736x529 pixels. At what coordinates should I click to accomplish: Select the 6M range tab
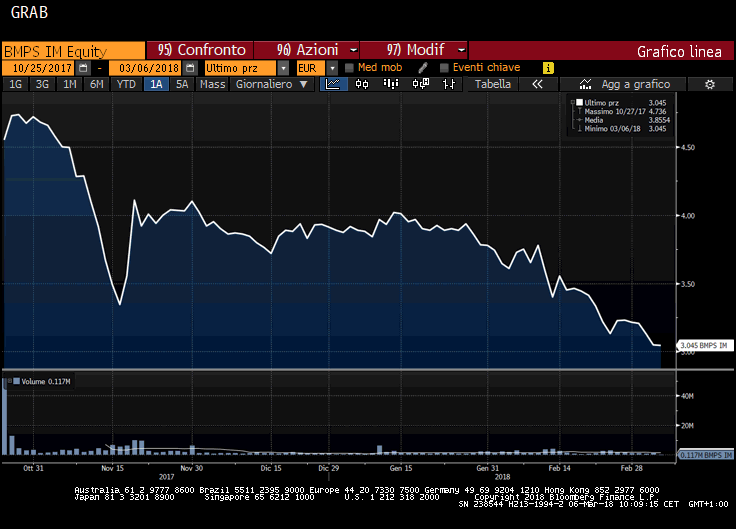[x=97, y=84]
